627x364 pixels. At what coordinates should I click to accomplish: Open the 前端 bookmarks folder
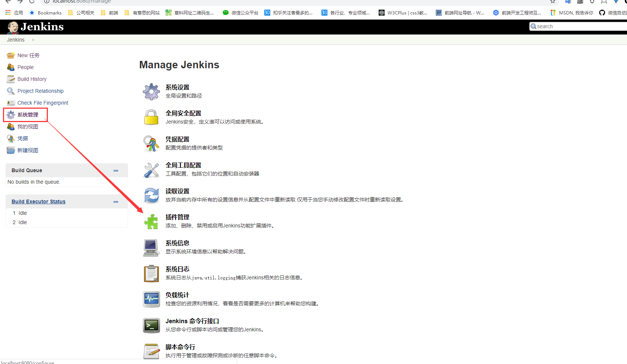point(110,13)
